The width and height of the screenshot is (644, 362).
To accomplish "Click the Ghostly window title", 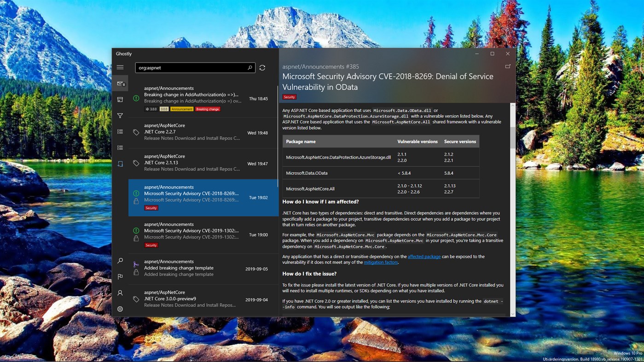I will 124,54.
